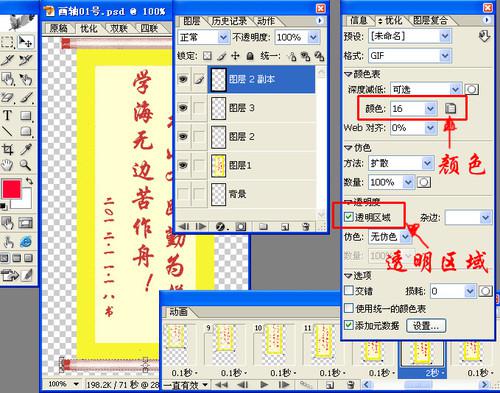Create new layer in Layers panel
Image resolution: width=500 pixels, height=393 pixels.
tap(285, 227)
